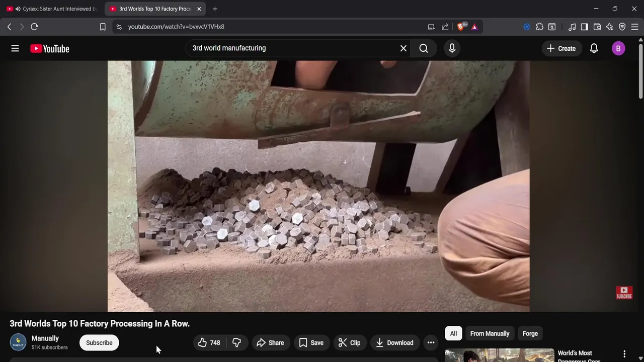The height and width of the screenshot is (362, 644).
Task: Click the video title text
Action: [100, 323]
